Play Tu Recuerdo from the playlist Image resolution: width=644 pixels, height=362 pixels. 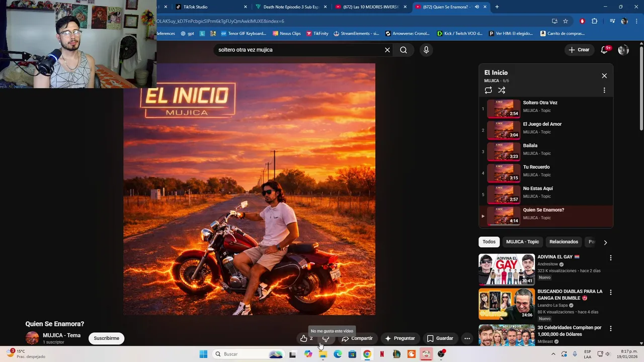point(546,173)
